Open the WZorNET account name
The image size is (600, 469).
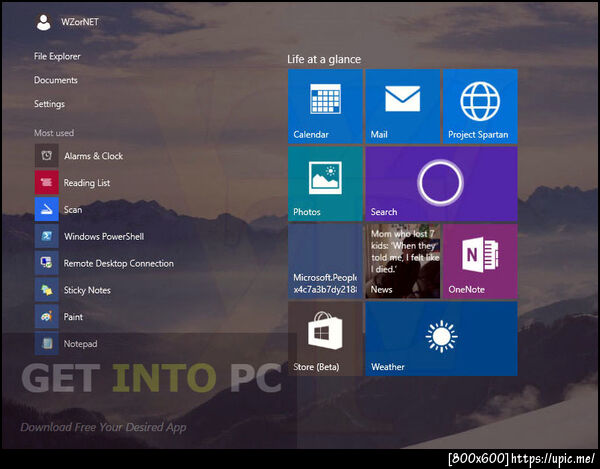click(x=80, y=22)
